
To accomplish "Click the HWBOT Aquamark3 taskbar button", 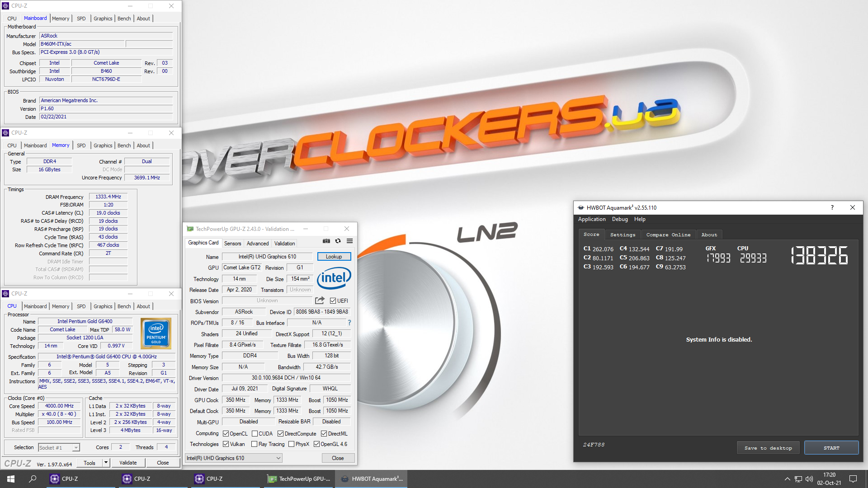I will [371, 479].
